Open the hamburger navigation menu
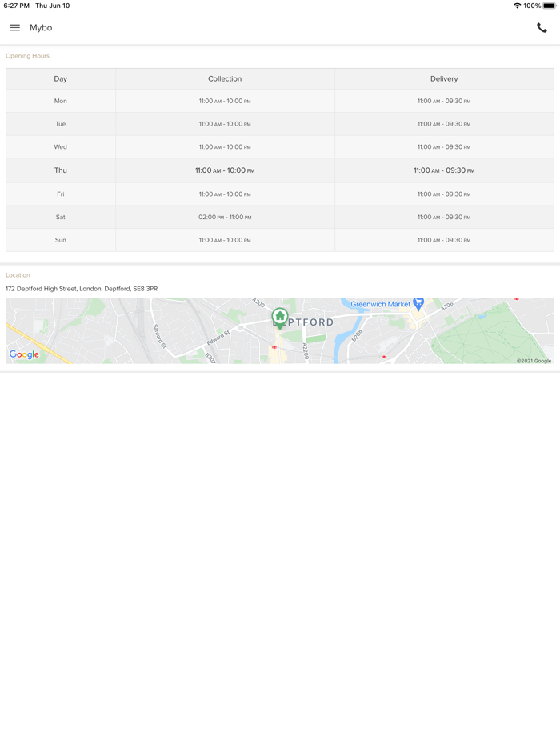This screenshot has width=560, height=747. 14,26
